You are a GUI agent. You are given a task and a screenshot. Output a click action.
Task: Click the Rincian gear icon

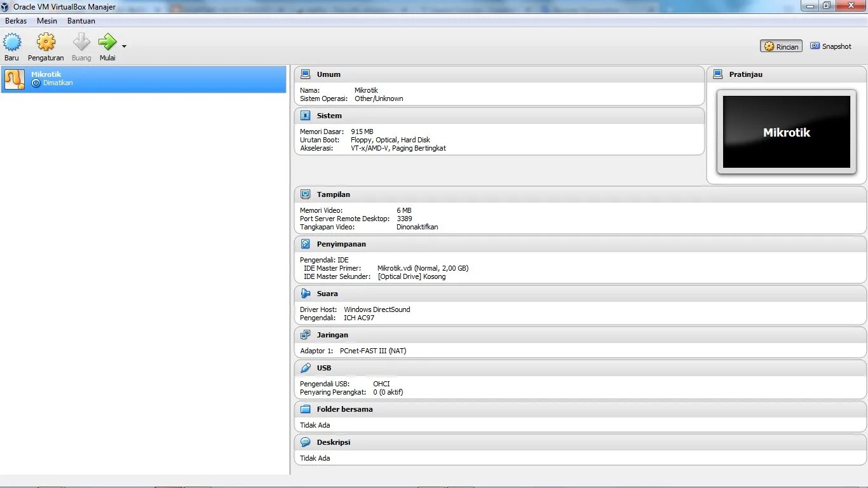tap(769, 46)
